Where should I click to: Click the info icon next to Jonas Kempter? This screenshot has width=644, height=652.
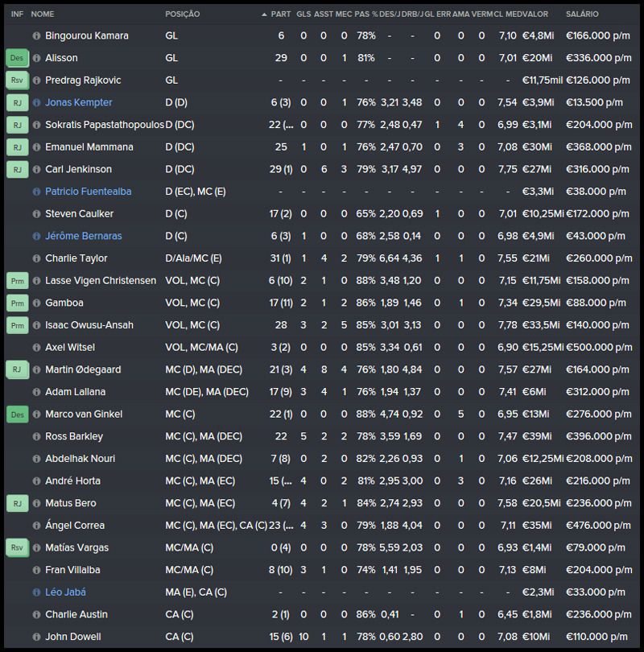(x=36, y=102)
